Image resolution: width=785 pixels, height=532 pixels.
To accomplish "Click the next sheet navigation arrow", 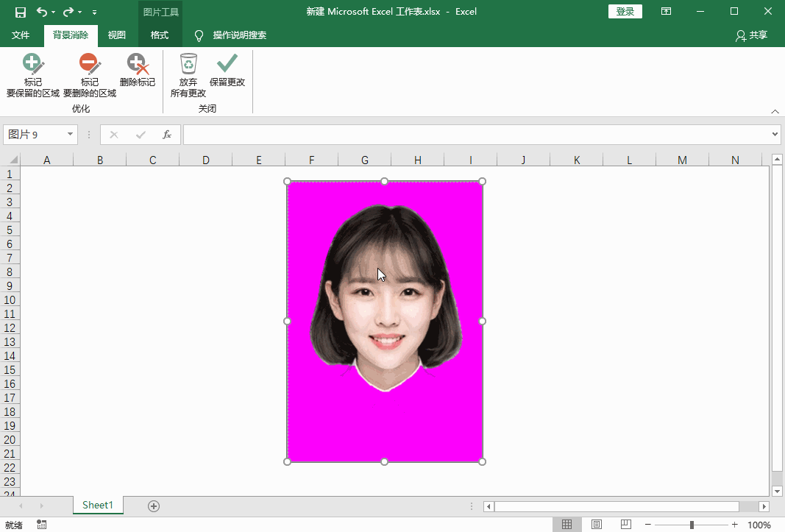I will [x=41, y=506].
